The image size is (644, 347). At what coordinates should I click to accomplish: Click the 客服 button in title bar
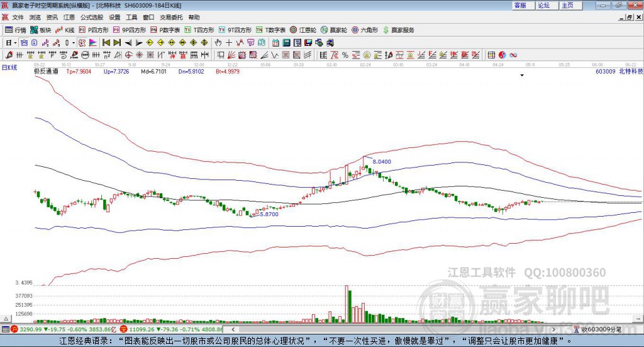(523, 5)
